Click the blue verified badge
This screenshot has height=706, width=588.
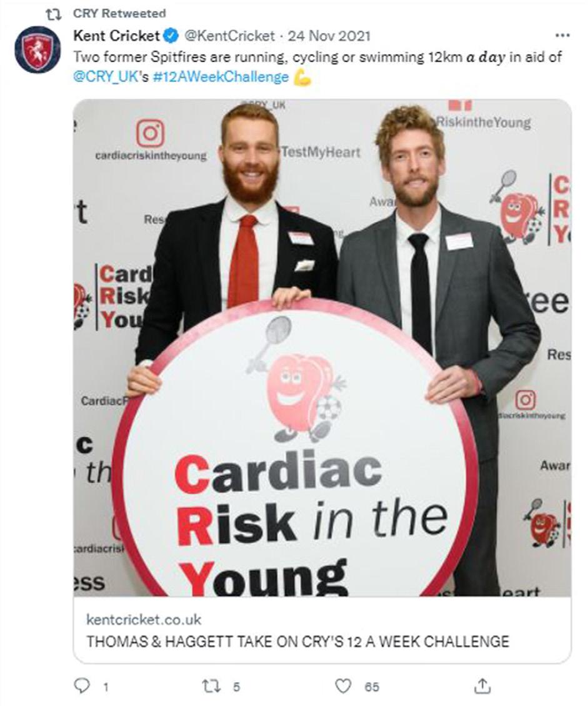click(171, 35)
